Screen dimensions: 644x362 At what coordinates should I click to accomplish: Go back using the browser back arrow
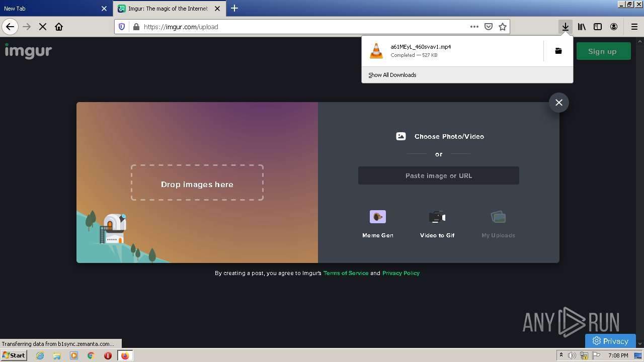click(x=10, y=27)
